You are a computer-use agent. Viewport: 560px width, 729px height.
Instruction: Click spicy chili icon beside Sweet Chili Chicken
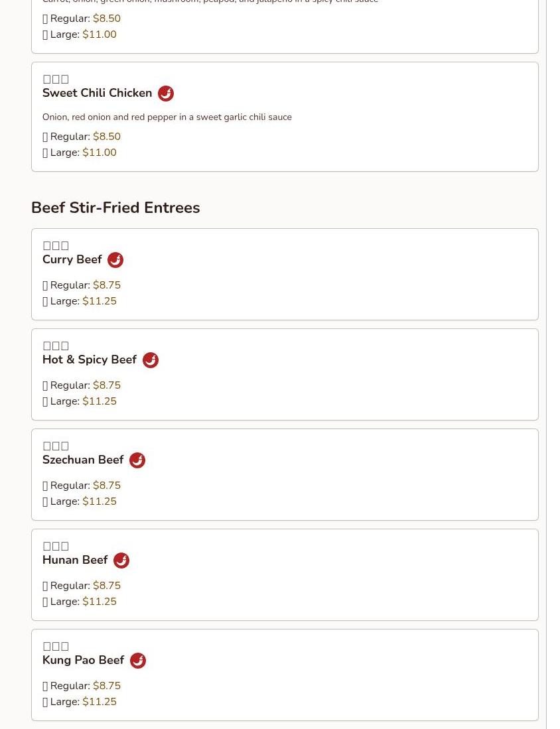tap(166, 94)
